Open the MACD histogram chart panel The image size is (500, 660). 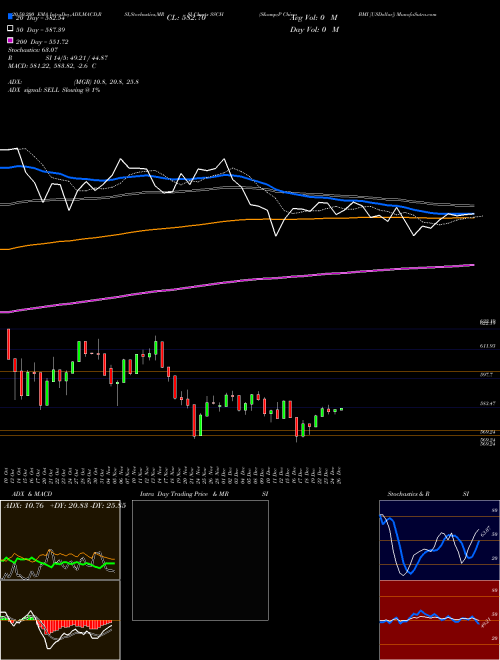[60, 620]
